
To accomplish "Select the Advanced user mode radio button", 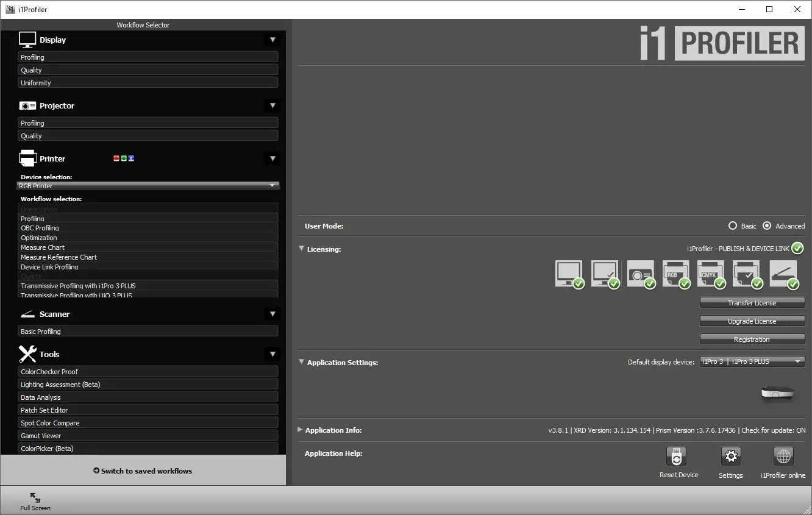I will (x=767, y=226).
